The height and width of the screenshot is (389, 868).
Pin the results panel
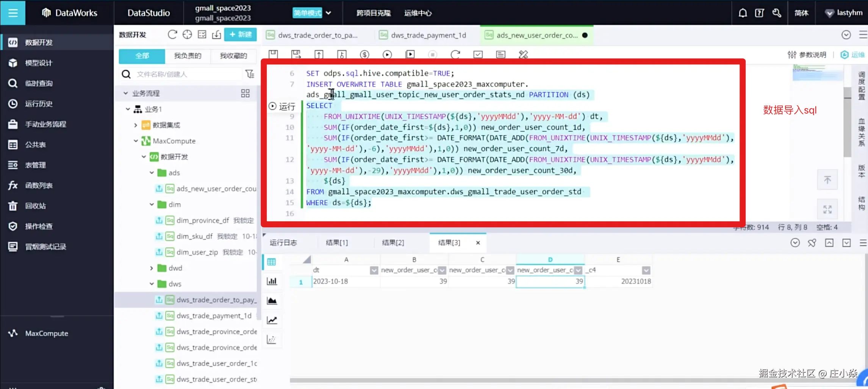click(x=812, y=243)
